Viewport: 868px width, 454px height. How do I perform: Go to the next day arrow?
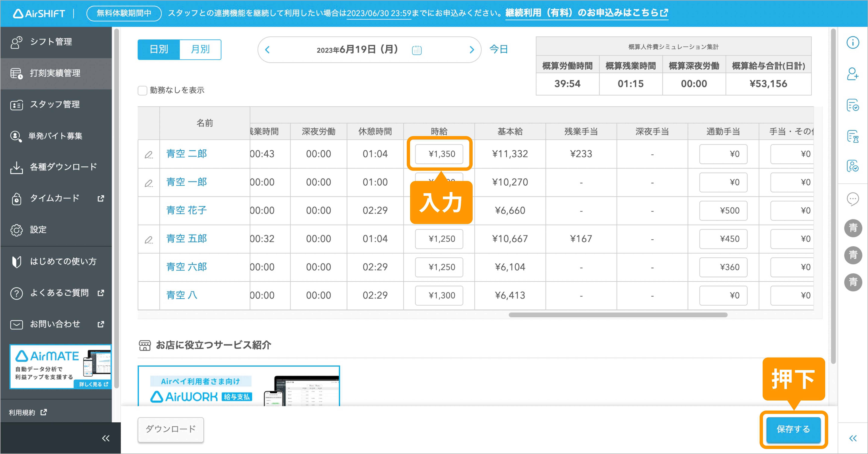(472, 50)
